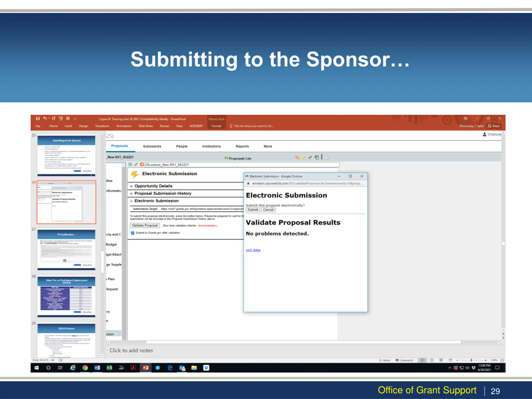This screenshot has height=399, width=532.
Task: Click the red checkmark validate icon
Action: pos(310,157)
